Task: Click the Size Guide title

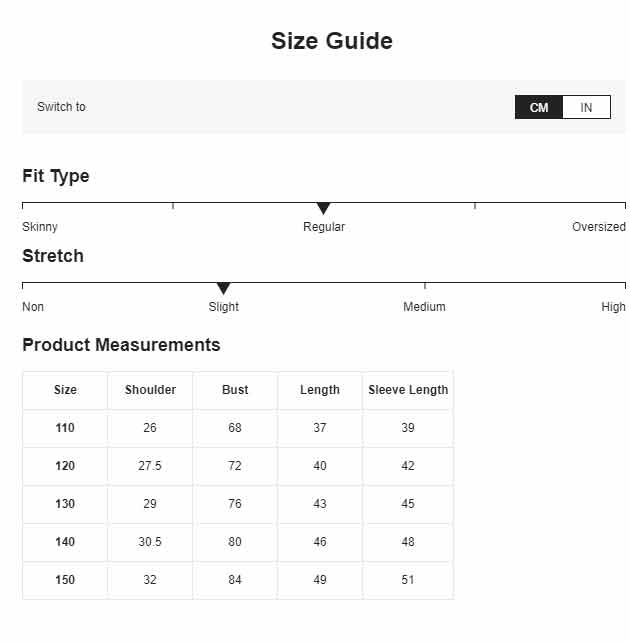Action: click(x=332, y=41)
